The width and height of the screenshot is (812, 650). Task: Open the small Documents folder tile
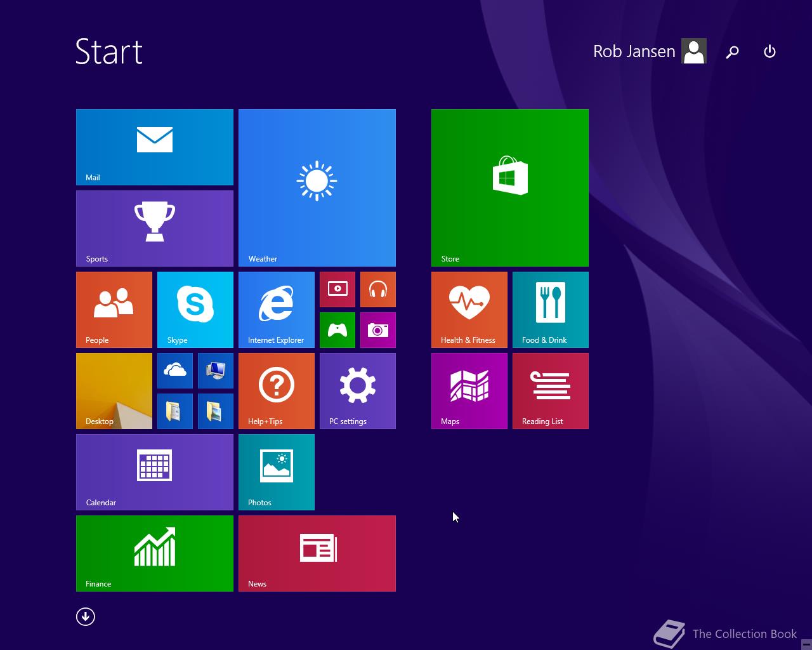(x=175, y=411)
